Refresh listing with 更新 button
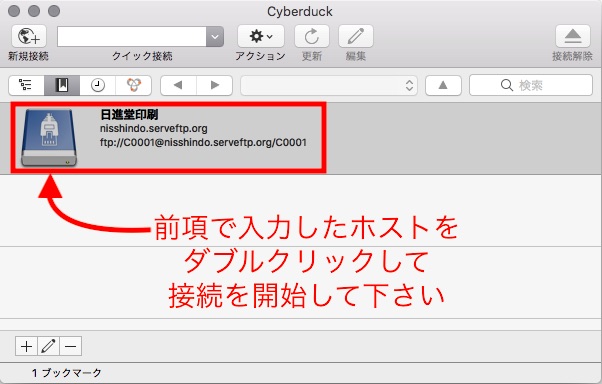Image resolution: width=602 pixels, height=384 pixels. click(x=312, y=36)
